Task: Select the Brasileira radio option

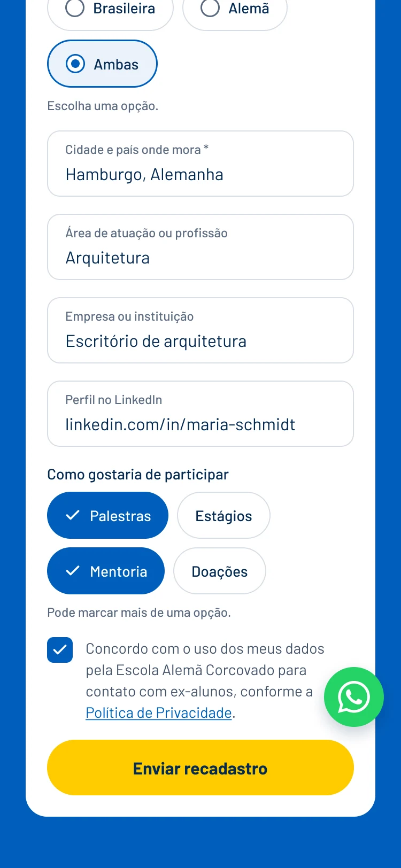Action: pyautogui.click(x=110, y=10)
